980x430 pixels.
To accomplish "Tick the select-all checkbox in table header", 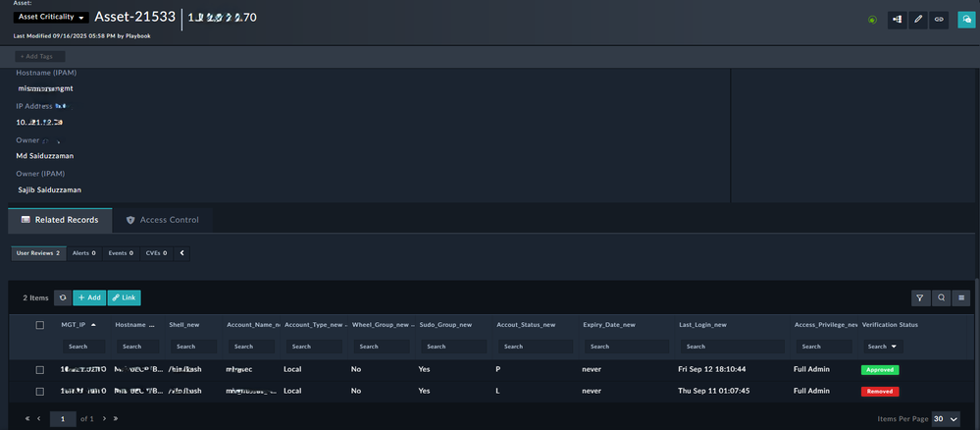I will point(40,325).
